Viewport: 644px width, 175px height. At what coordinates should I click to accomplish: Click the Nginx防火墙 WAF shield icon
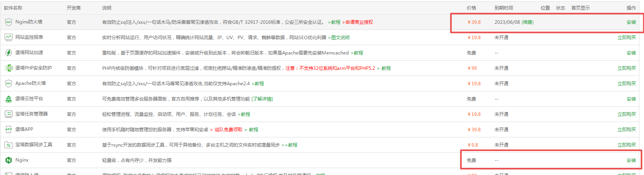(x=8, y=22)
